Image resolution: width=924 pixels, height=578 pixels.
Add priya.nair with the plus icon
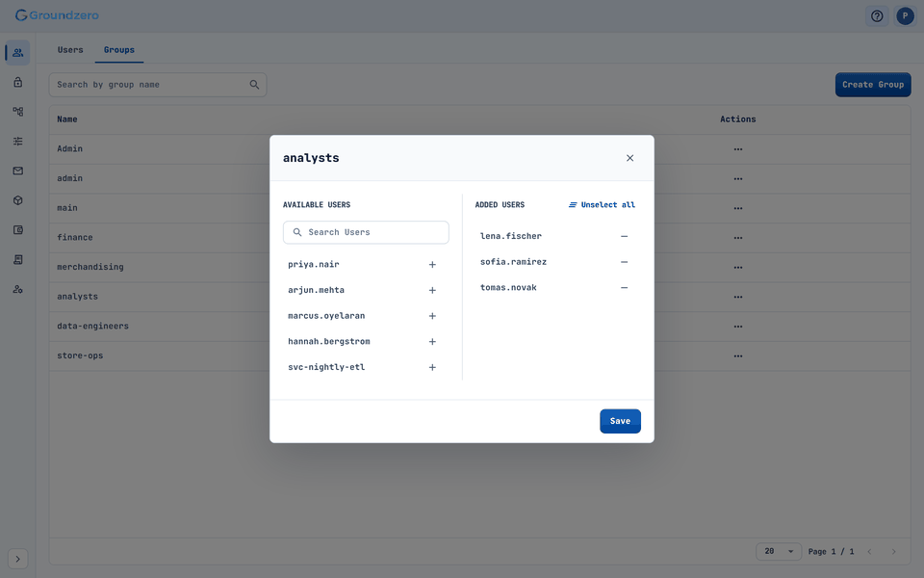click(432, 264)
